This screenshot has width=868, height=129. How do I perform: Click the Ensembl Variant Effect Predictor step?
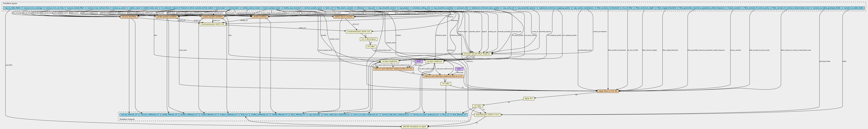pyautogui.click(x=477, y=54)
